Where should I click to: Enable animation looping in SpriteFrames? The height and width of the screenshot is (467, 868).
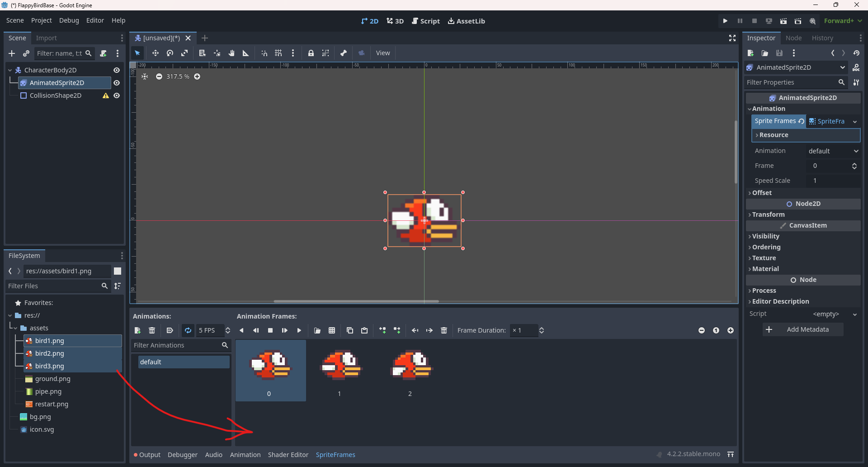[x=188, y=330]
